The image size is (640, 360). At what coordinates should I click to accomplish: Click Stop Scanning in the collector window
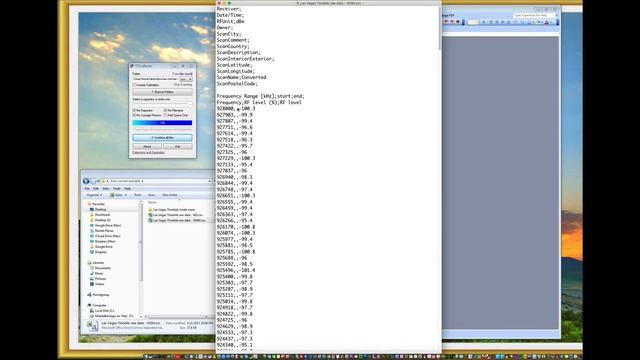click(183, 85)
